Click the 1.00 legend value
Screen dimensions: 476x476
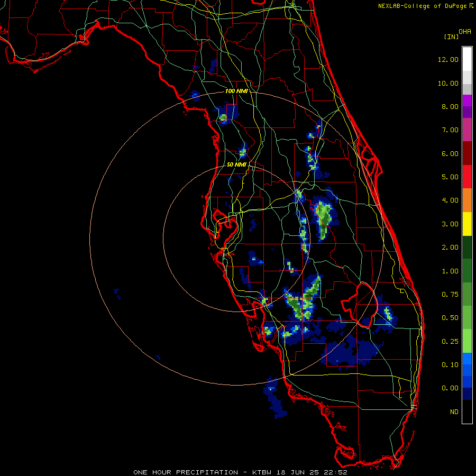[x=450, y=271]
